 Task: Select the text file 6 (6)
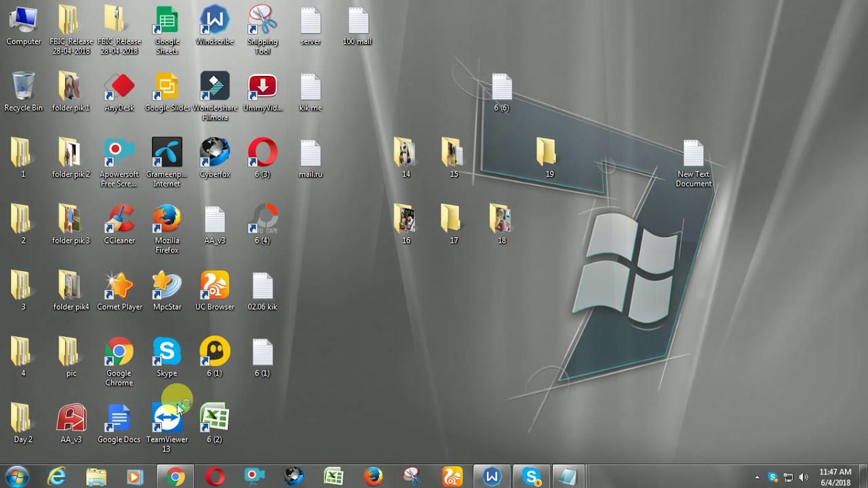click(x=502, y=92)
